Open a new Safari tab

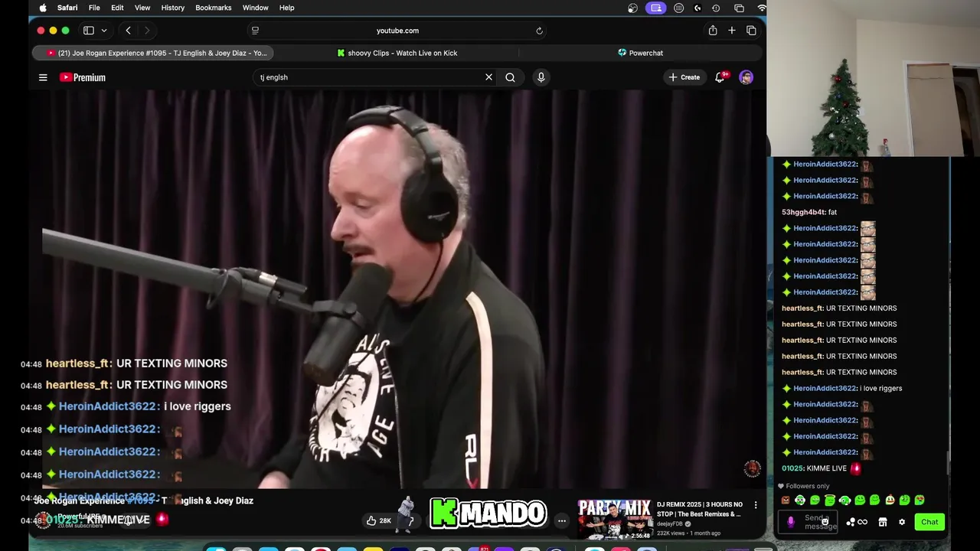coord(732,31)
